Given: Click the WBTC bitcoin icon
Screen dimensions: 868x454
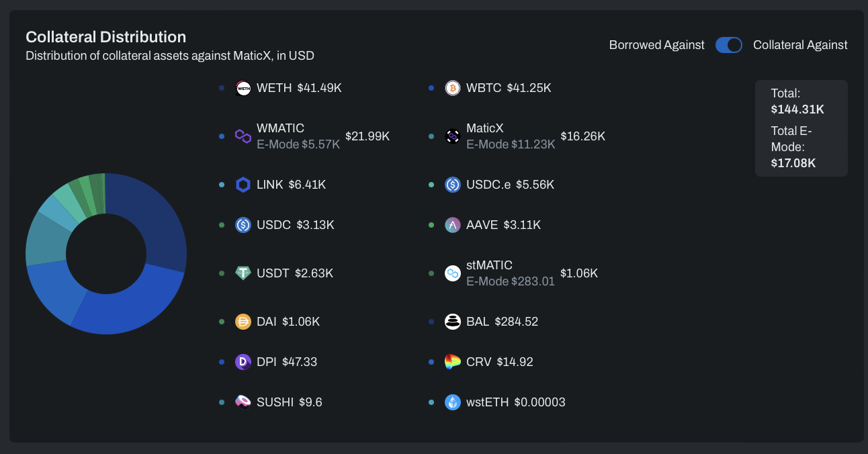Looking at the screenshot, I should pyautogui.click(x=453, y=88).
